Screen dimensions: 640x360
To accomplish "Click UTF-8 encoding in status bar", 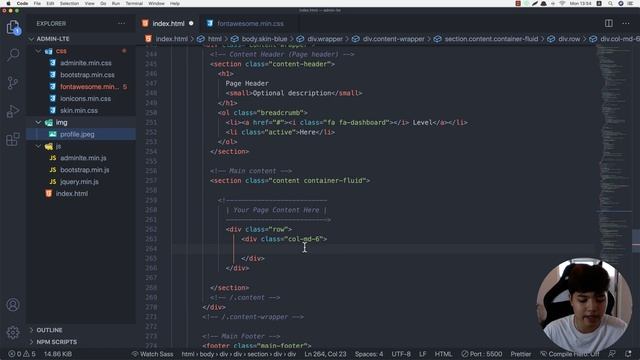I will (401, 354).
